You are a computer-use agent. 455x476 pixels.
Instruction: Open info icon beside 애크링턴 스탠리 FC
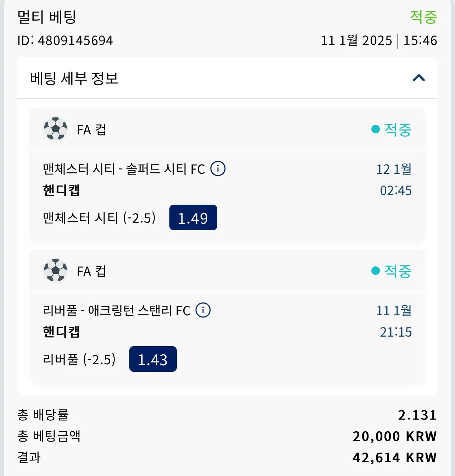point(203,310)
